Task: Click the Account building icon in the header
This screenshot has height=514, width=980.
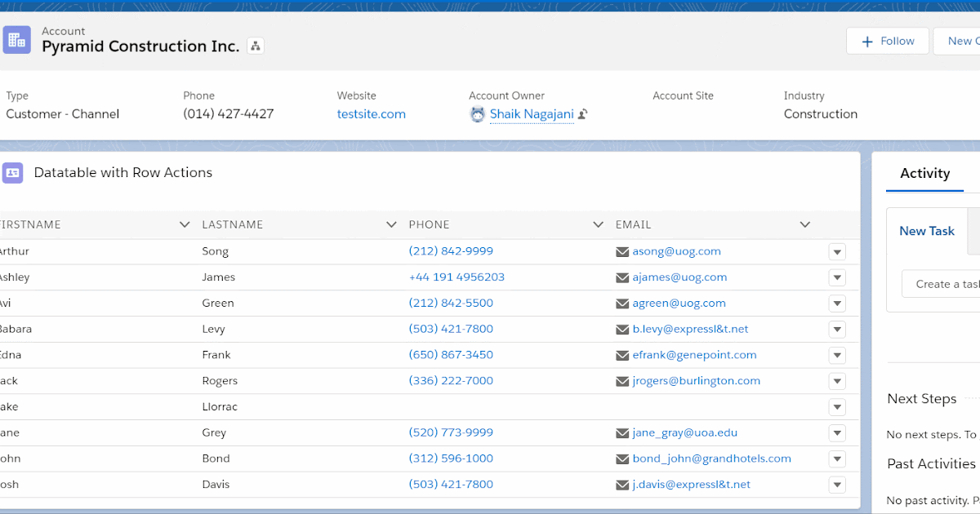Action: [16, 39]
